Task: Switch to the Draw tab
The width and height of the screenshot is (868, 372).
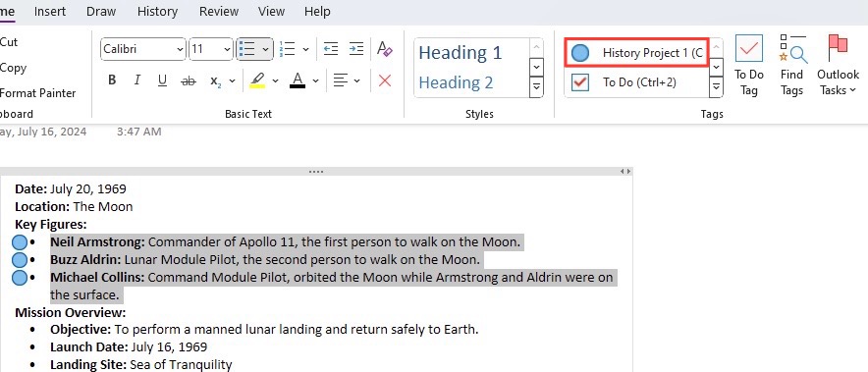Action: point(101,11)
